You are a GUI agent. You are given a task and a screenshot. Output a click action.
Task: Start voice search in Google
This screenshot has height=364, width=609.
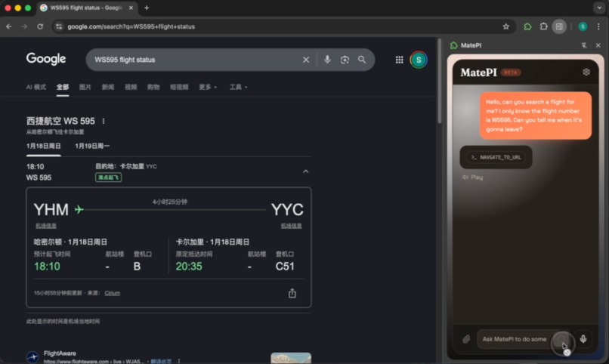[327, 60]
